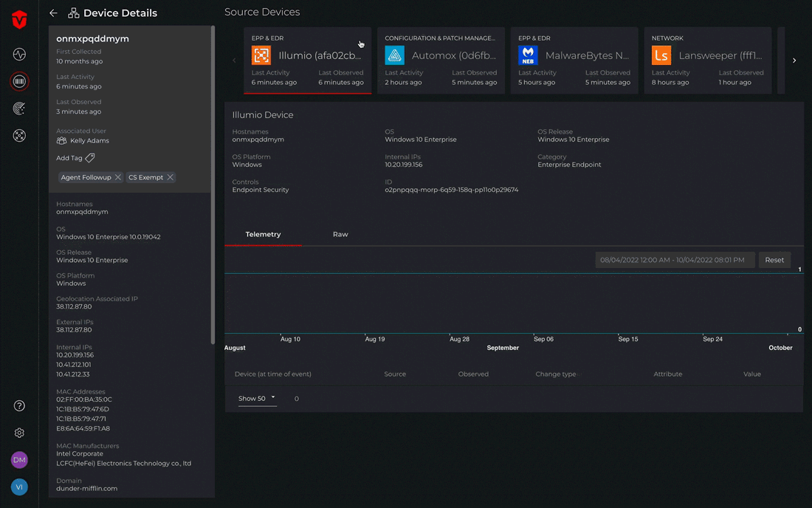Click the red shield logo in the sidebar
This screenshot has width=812, height=508.
19,20
